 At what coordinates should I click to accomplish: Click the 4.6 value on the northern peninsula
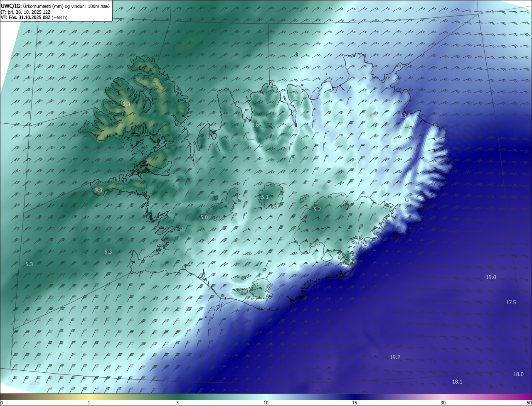click(x=255, y=125)
